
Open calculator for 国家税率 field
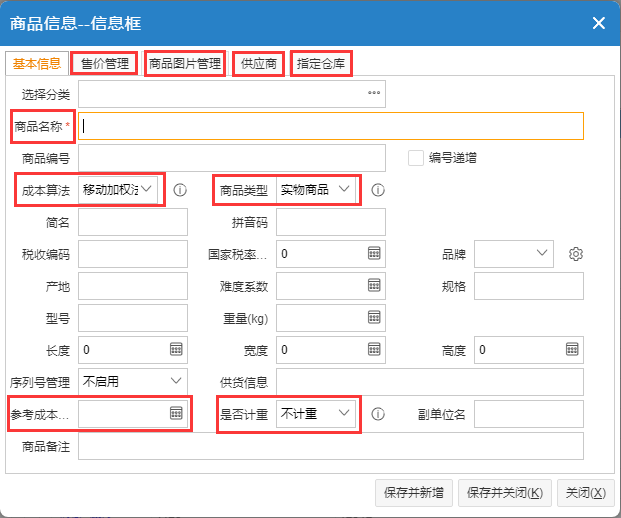374,253
